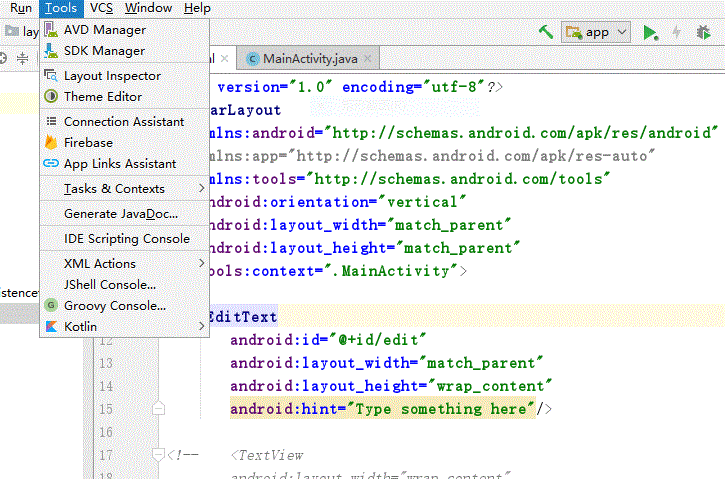Open Connection Assistant
This screenshot has width=725, height=479.
pyautogui.click(x=124, y=122)
